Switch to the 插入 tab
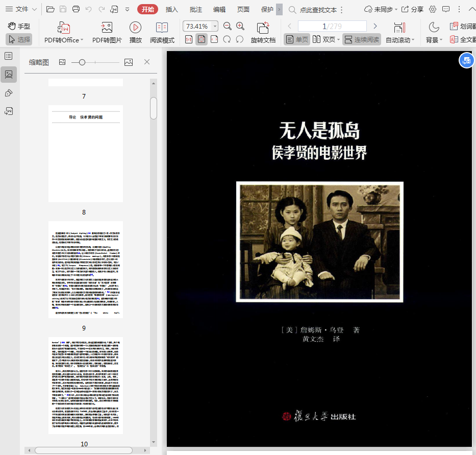The height and width of the screenshot is (455, 476). (x=172, y=9)
